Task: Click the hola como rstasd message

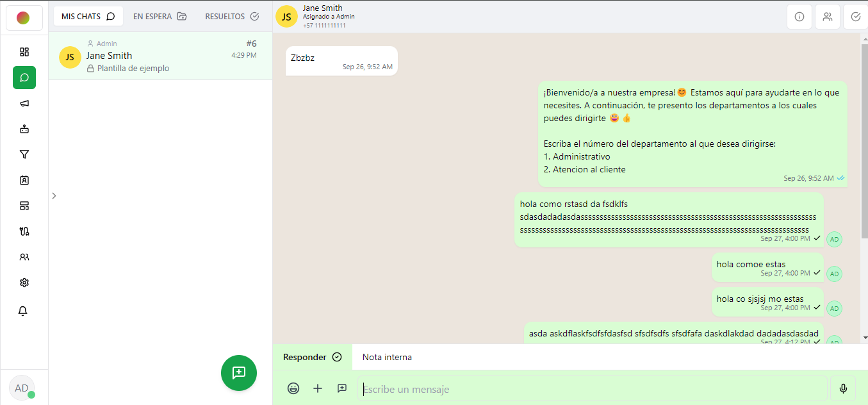Action: (x=669, y=220)
